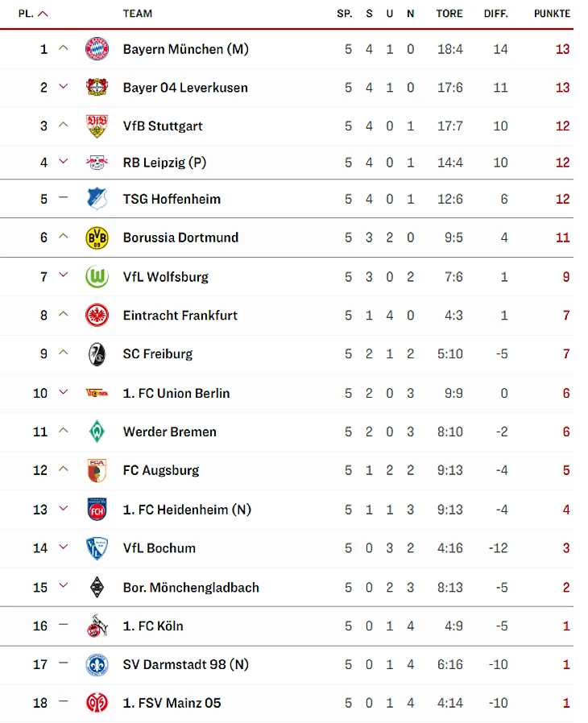The image size is (588, 723).
Task: Open the TSG Hoffenheim team link
Action: [x=172, y=199]
